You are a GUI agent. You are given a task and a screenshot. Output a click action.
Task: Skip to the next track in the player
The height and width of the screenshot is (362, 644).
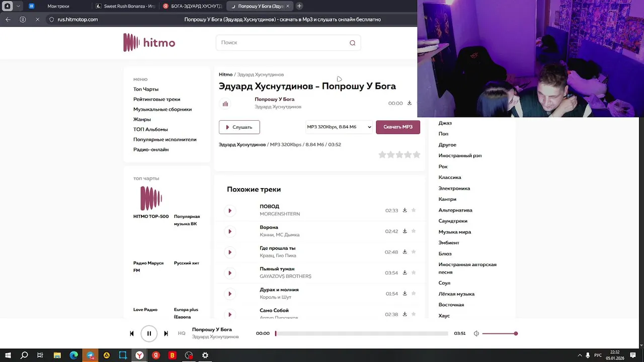[166, 333]
